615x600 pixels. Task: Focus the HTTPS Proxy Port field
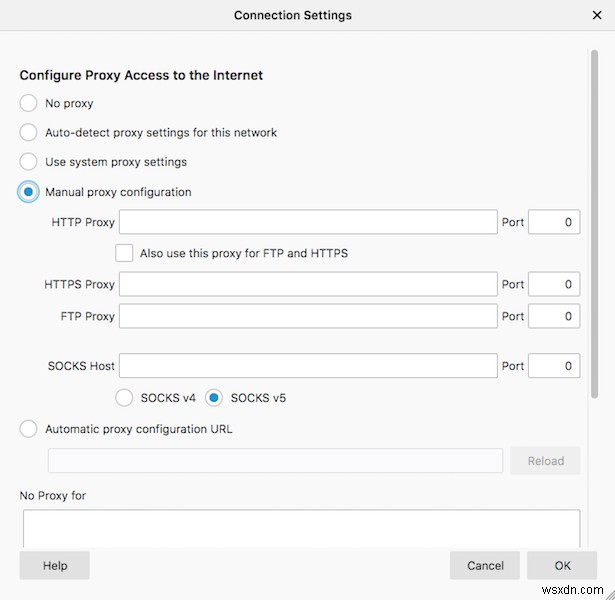[x=554, y=284]
